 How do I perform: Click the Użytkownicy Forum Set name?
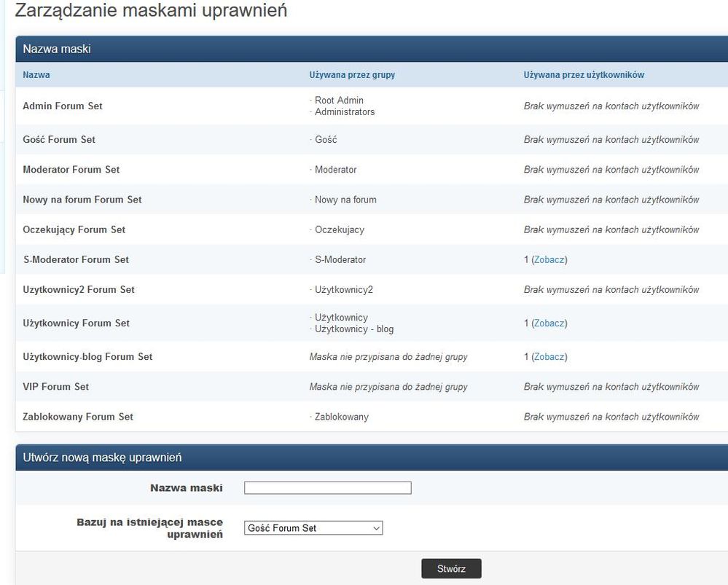76,323
